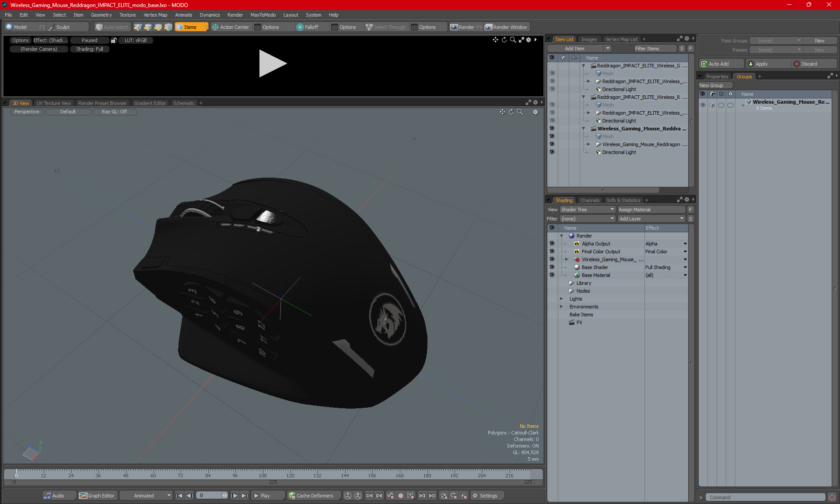Go to the last frame
Image resolution: width=840 pixels, height=504 pixels.
click(245, 496)
